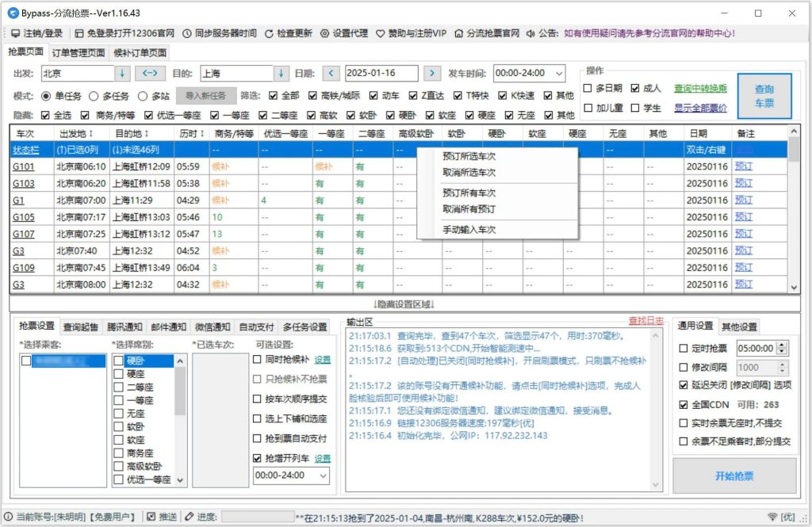Choose 手动输入车次 in context menu
This screenshot has height=527, width=812.
[x=469, y=230]
